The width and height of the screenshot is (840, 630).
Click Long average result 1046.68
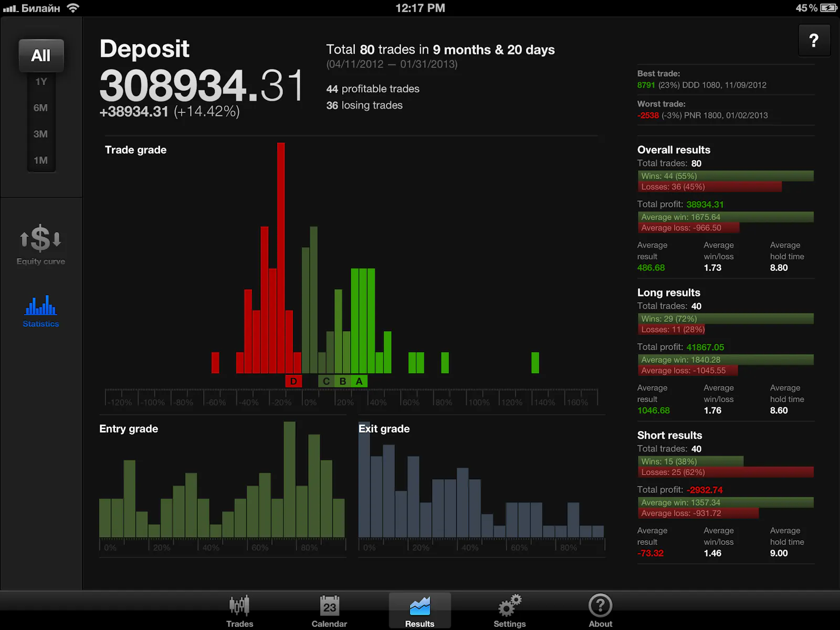[654, 411]
